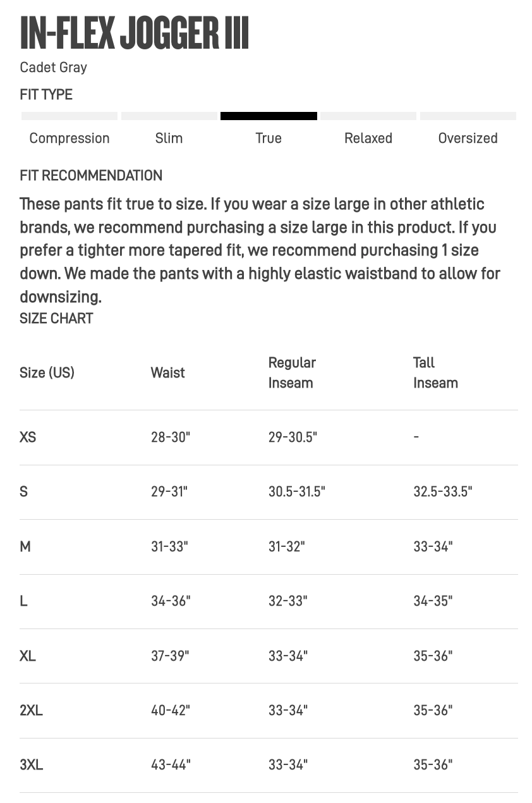The image size is (532, 803).
Task: Click the Waist column header
Action: 167,373
